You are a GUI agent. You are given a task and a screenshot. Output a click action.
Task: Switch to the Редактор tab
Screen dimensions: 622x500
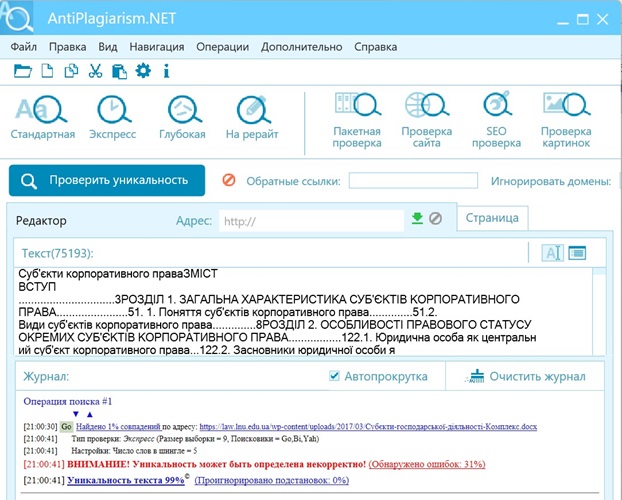tap(41, 221)
